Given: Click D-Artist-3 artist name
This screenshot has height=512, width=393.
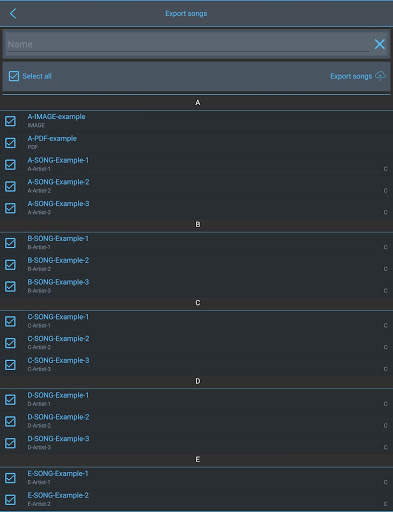Looking at the screenshot, I should click(39, 447).
